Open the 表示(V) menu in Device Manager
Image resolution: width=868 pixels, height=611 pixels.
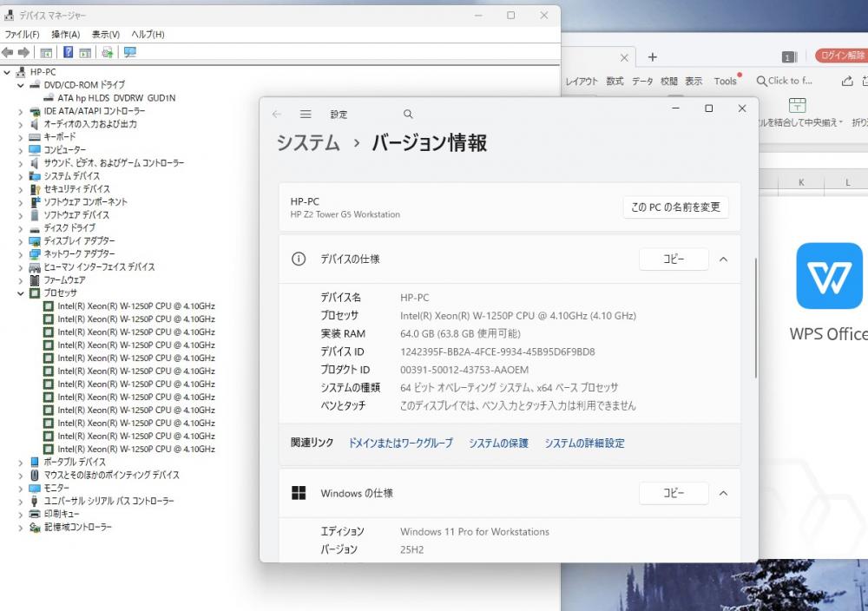[106, 35]
